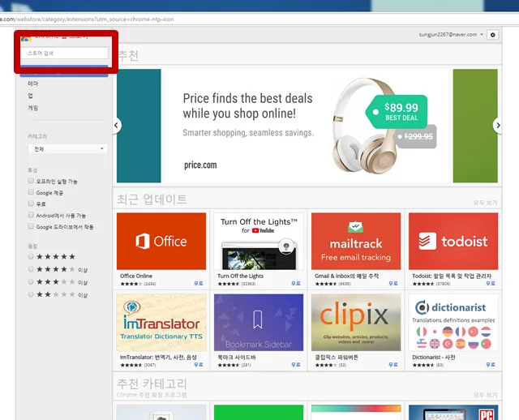This screenshot has height=420, width=519.
Task: Open the todoist extension tile image
Action: click(453, 242)
